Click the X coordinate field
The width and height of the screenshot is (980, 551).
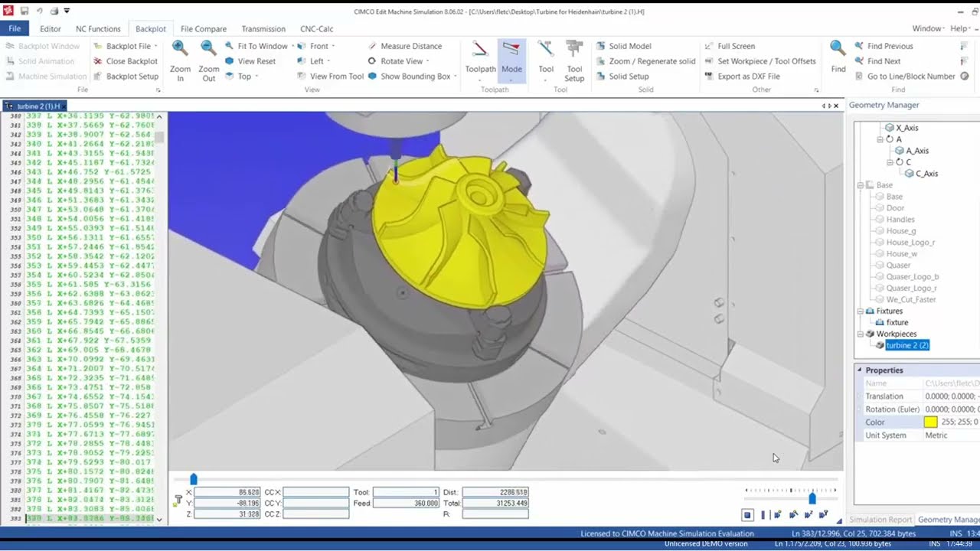[x=227, y=492]
